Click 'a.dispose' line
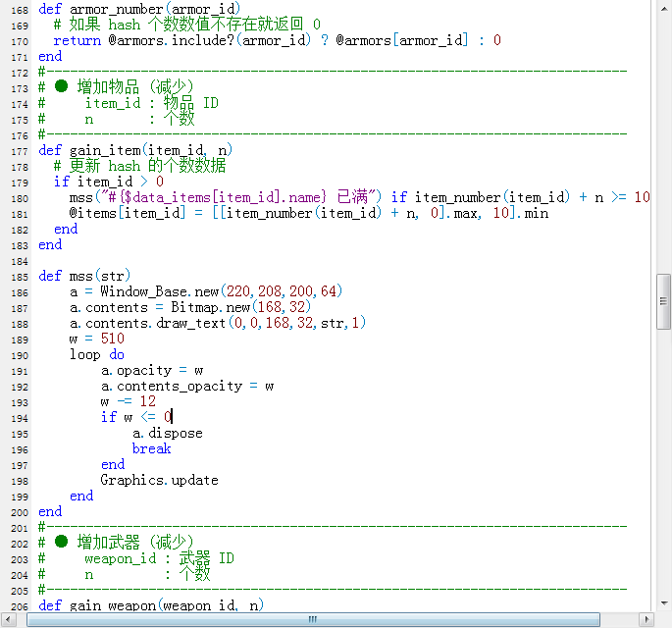Screen dimensions: 672x628 tap(168, 434)
